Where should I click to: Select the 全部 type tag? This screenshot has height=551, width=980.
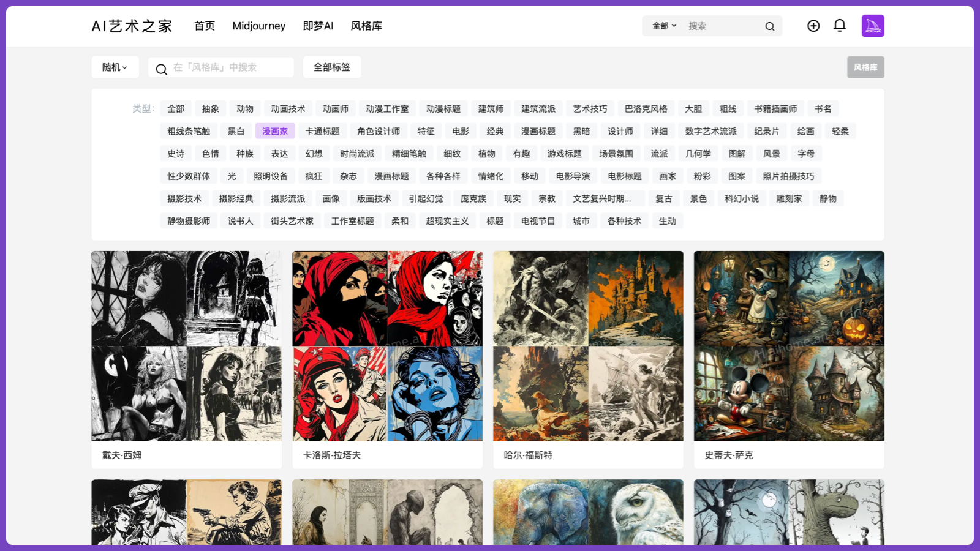click(x=176, y=109)
